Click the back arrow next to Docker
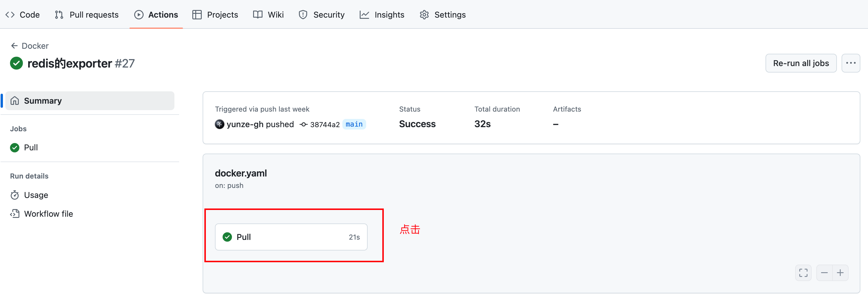Viewport: 868px width, 296px height. (14, 46)
